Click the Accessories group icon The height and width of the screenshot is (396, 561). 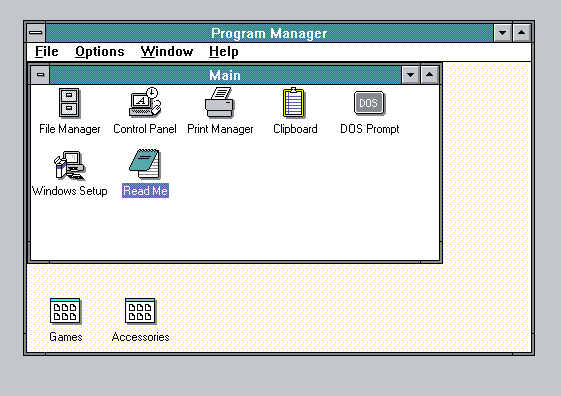pyautogui.click(x=140, y=311)
